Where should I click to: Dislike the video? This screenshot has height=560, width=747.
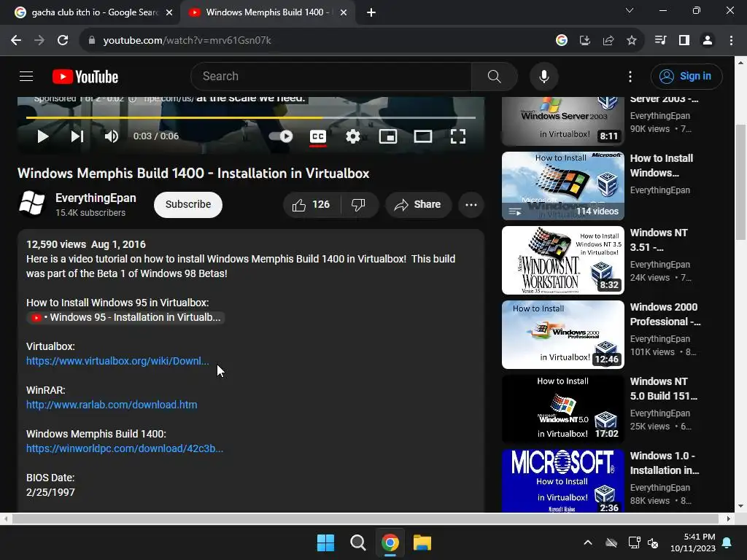coord(359,205)
